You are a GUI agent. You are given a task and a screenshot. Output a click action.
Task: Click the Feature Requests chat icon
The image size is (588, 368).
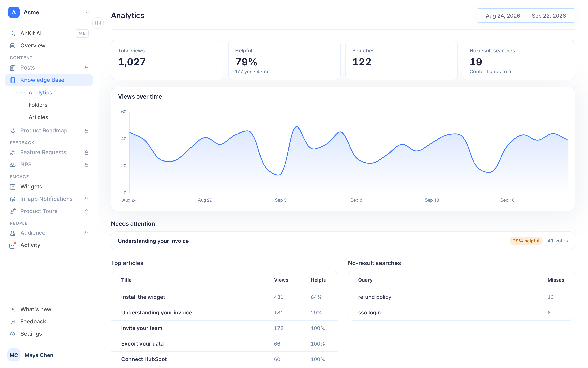coord(13,153)
